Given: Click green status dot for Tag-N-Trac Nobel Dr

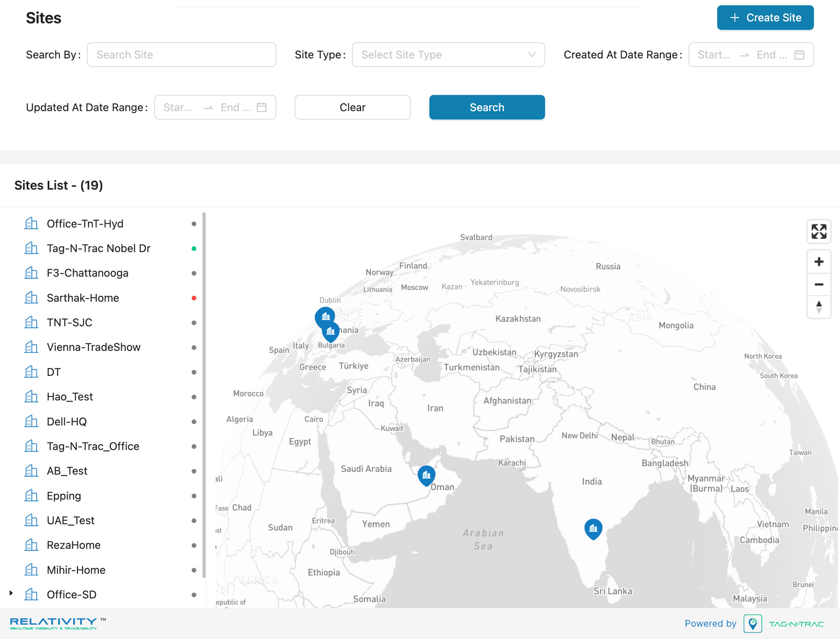Looking at the screenshot, I should 194,248.
